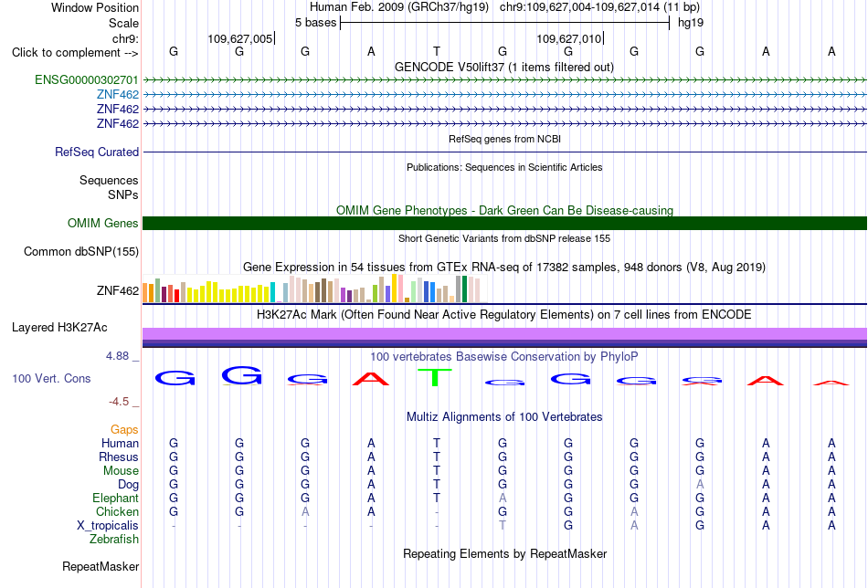Click coordinate label '109,627,010'
This screenshot has width=868, height=588.
click(569, 38)
